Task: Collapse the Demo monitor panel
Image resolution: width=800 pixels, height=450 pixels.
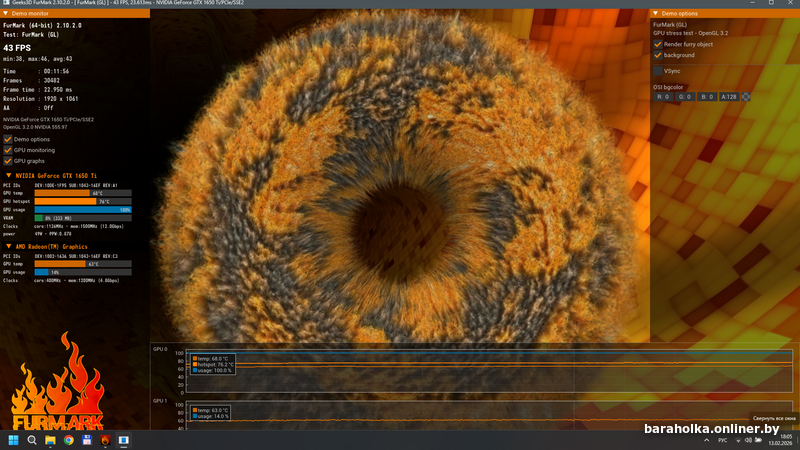Action: (6, 13)
